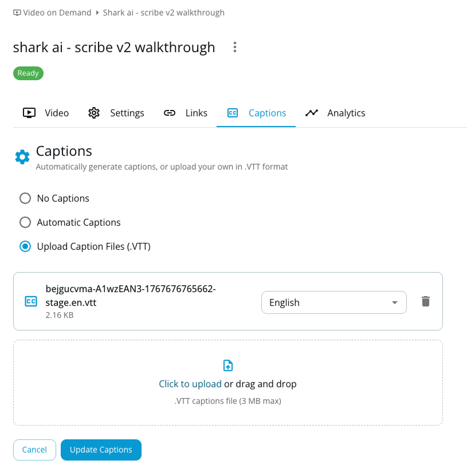467x476 pixels.
Task: Expand language list via dropdown arrow
Action: pyautogui.click(x=394, y=302)
